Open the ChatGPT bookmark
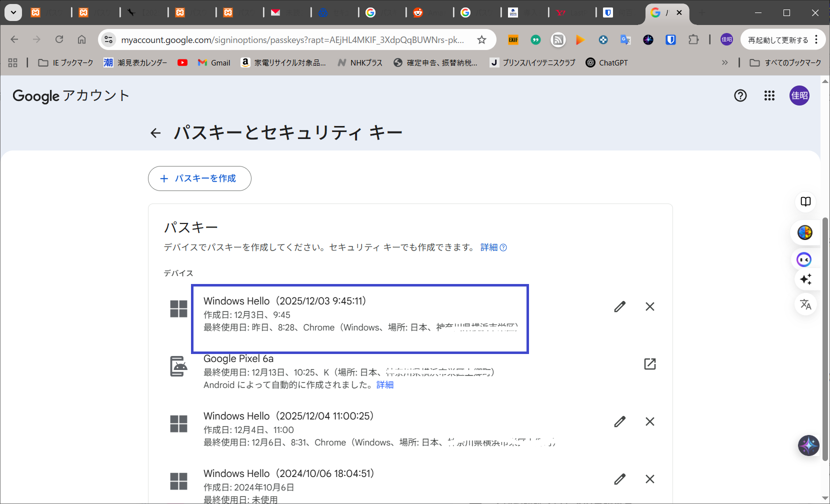The height and width of the screenshot is (504, 830). [606, 62]
